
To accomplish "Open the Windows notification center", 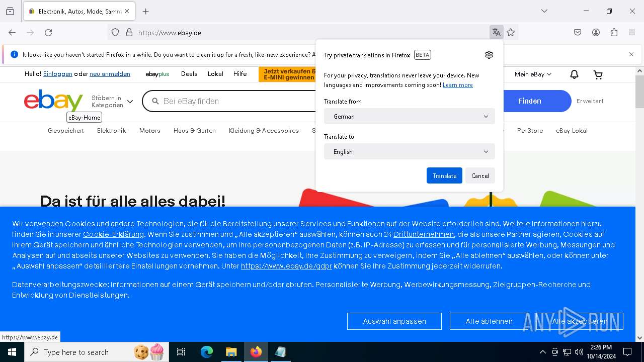I will click(x=627, y=352).
